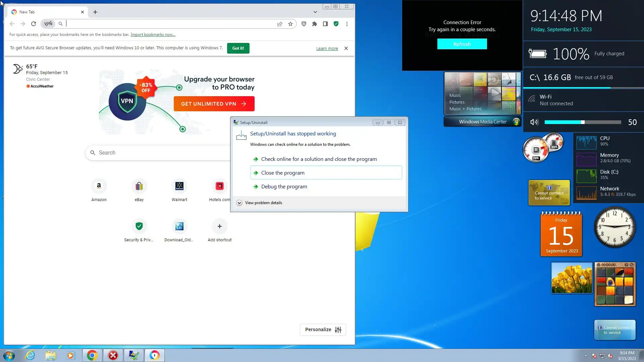
Task: Open Internet Explorer from the taskbar
Action: (30, 355)
